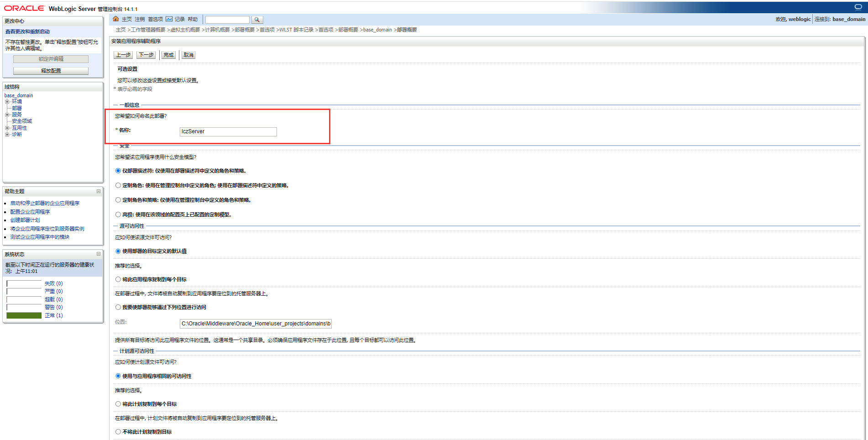Click the Oracle logo in header
The image size is (868, 440).
click(x=24, y=8)
